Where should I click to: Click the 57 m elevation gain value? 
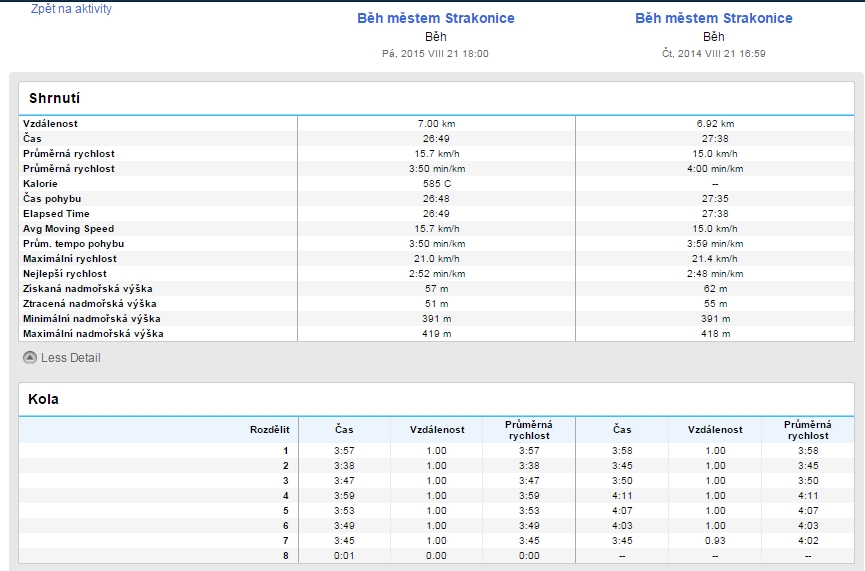pyautogui.click(x=436, y=289)
